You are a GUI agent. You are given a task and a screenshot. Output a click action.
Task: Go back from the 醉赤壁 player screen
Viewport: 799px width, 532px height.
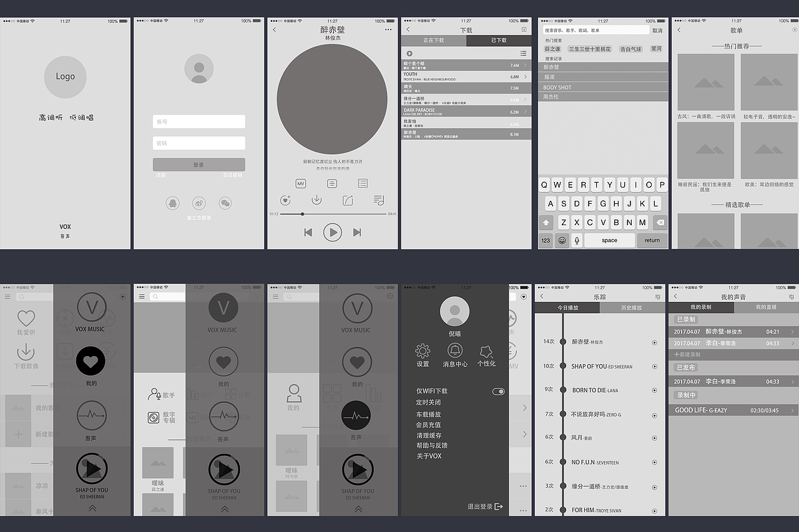[x=275, y=30]
